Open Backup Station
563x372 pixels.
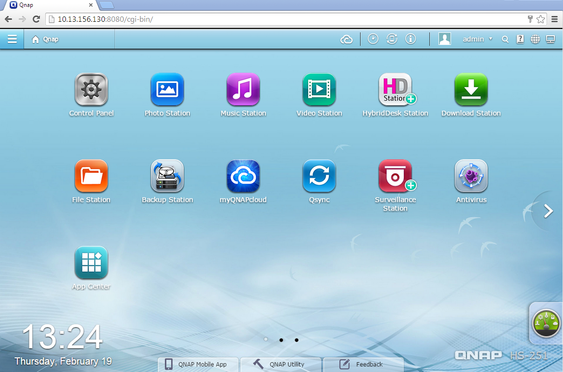(167, 176)
